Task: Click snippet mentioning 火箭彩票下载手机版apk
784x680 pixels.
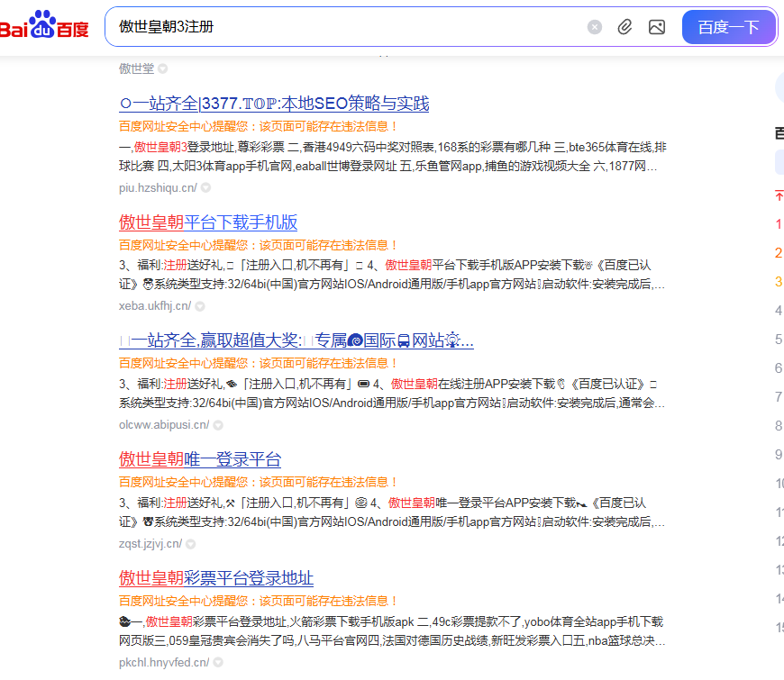Action: [393, 631]
